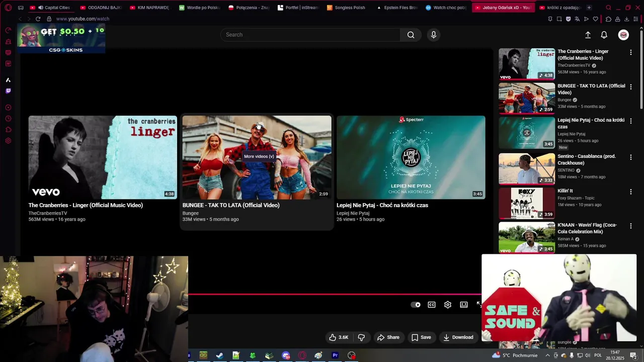The image size is (644, 362).
Task: Open the Opera GX main menu icon
Action: pyautogui.click(x=8, y=8)
